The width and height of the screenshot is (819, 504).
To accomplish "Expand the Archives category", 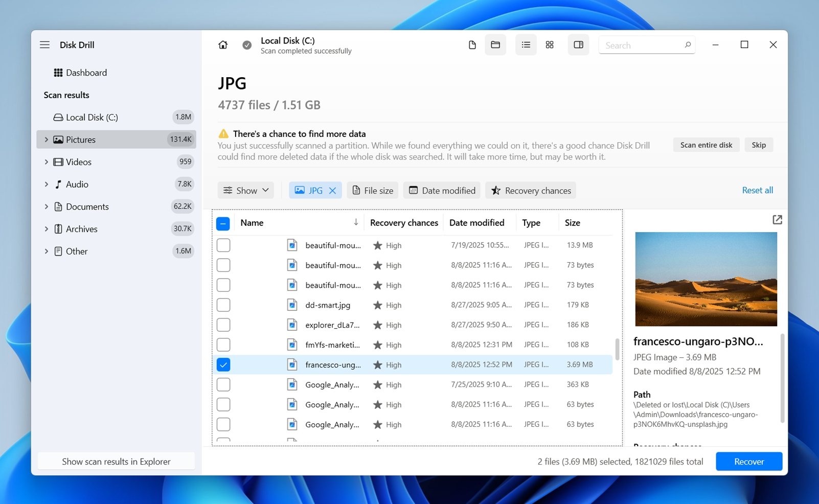I will click(45, 228).
